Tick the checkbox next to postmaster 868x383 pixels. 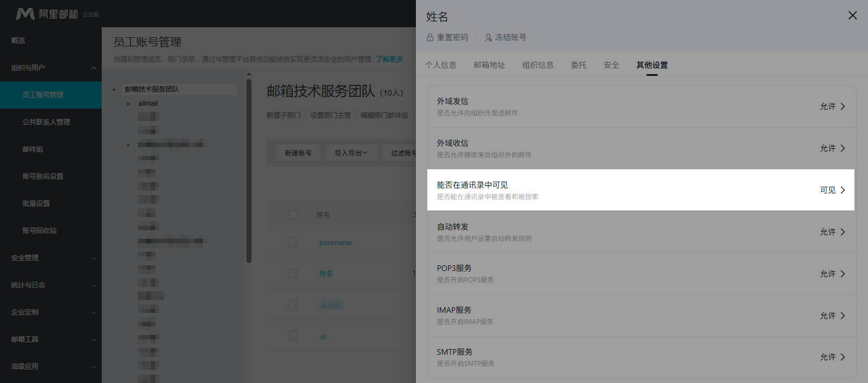(292, 242)
